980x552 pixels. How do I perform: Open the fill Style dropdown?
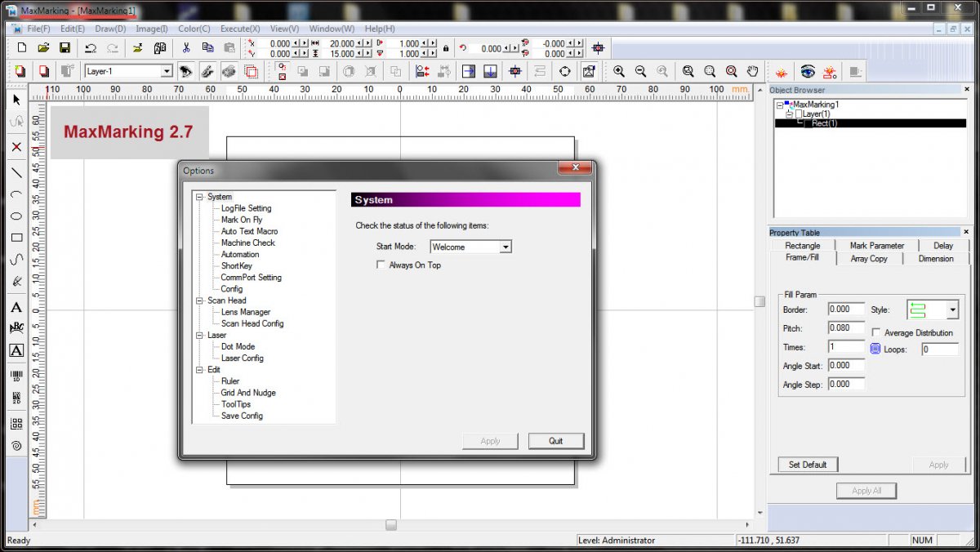click(951, 310)
